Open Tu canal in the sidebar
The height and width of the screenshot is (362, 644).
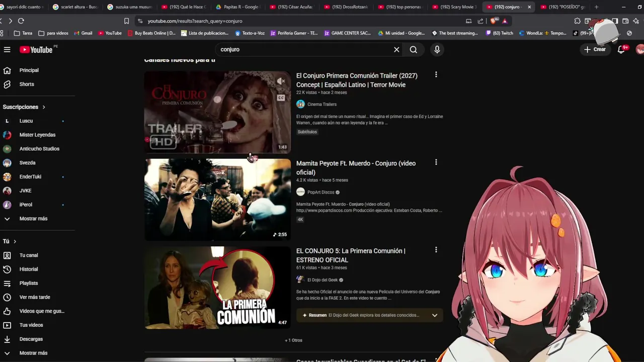29,255
